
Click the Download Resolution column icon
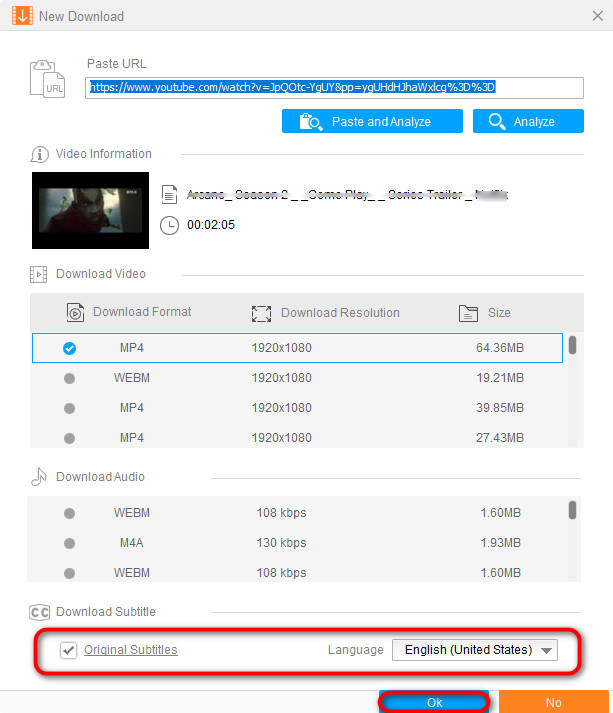[x=262, y=313]
